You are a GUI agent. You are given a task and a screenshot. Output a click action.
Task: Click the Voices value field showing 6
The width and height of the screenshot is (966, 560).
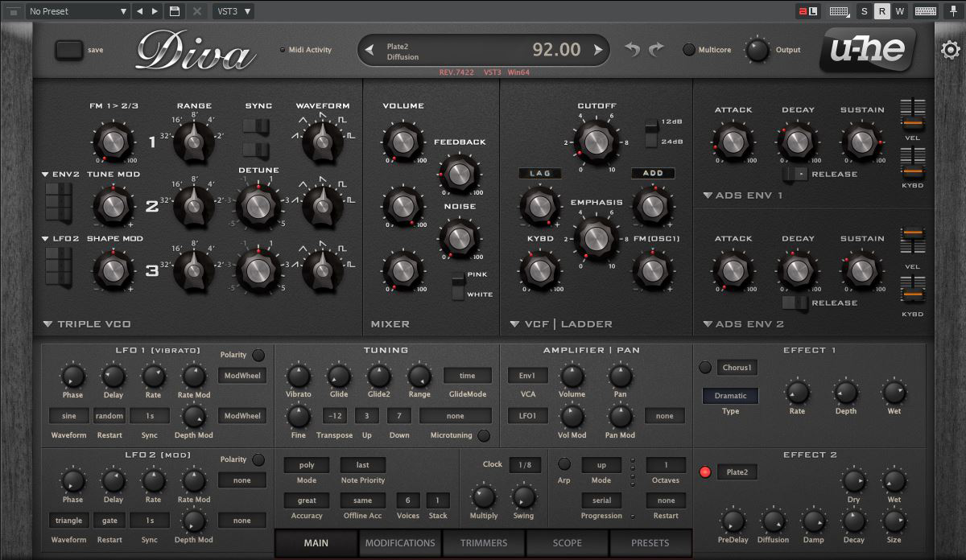coord(408,500)
